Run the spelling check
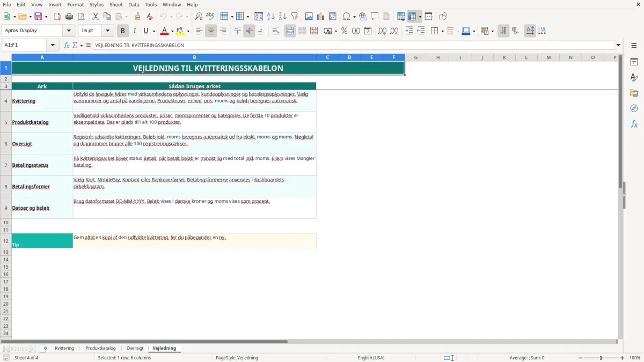This screenshot has width=644, height=362. pos(210,17)
